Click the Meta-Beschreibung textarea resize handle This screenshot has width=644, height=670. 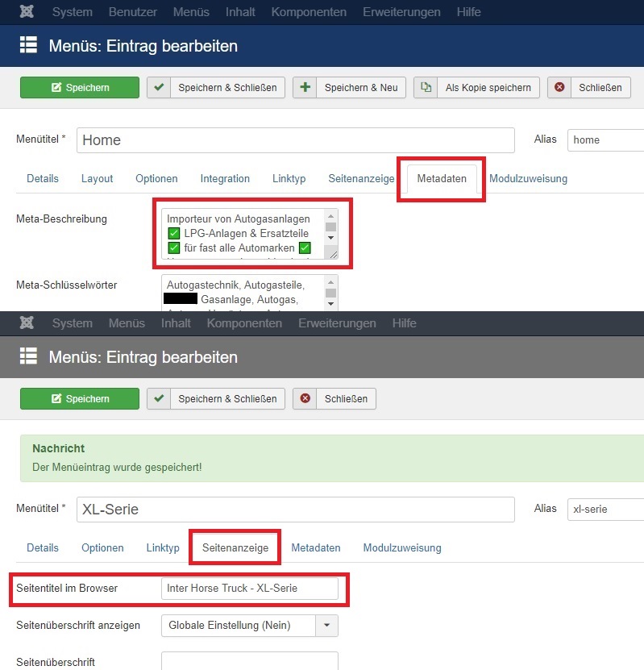pyautogui.click(x=331, y=253)
